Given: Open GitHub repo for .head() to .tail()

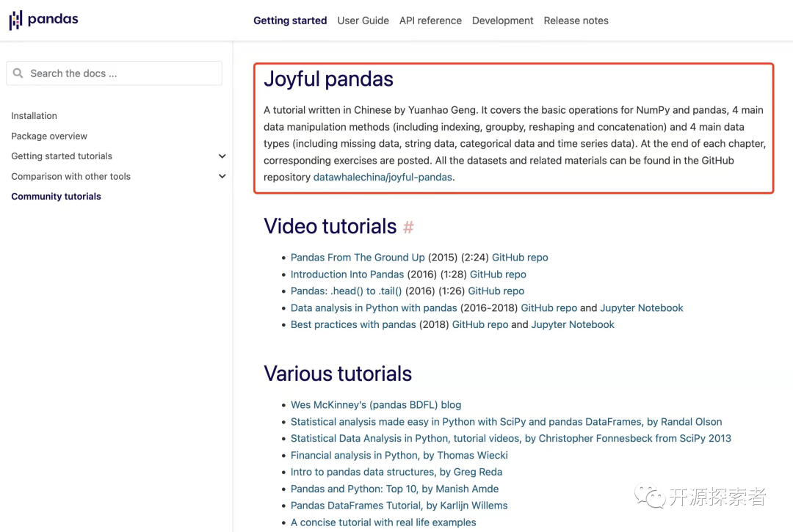Looking at the screenshot, I should point(496,291).
